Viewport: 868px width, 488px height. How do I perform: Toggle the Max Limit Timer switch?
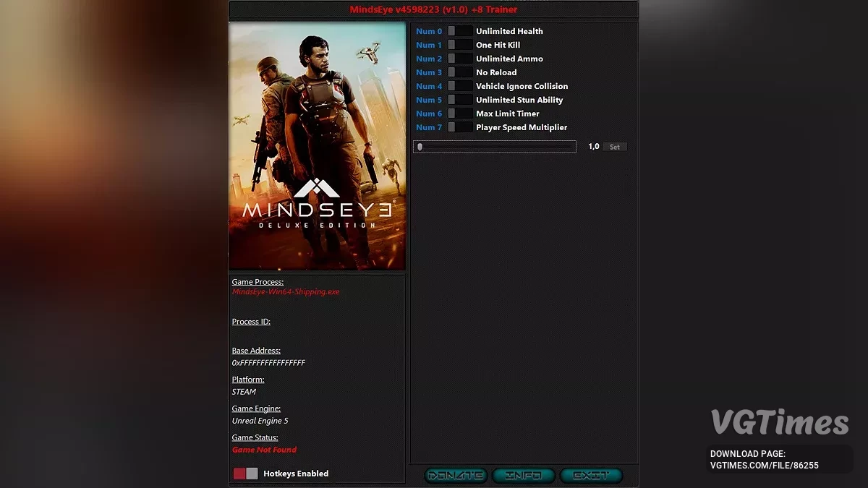click(459, 114)
